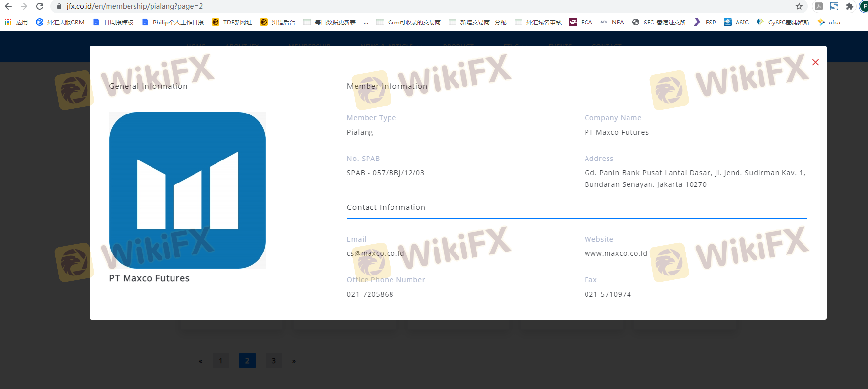This screenshot has height=389, width=868.
Task: Click the Pialang member type value
Action: [360, 132]
